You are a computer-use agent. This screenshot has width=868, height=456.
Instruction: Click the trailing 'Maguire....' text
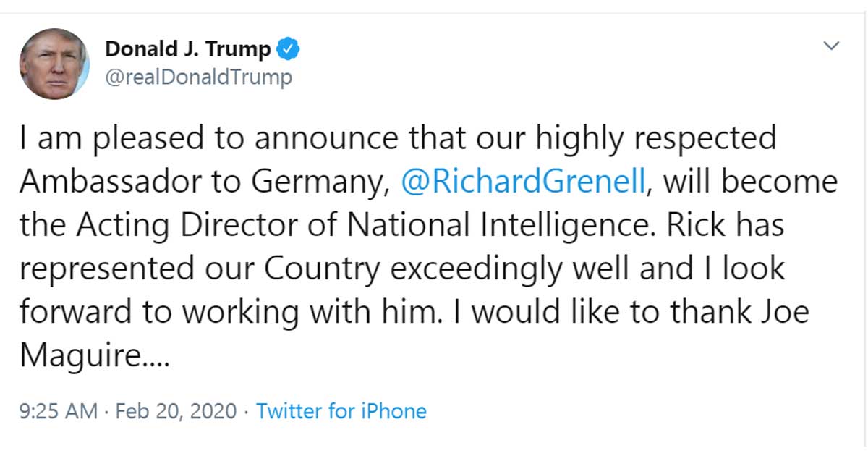point(94,355)
